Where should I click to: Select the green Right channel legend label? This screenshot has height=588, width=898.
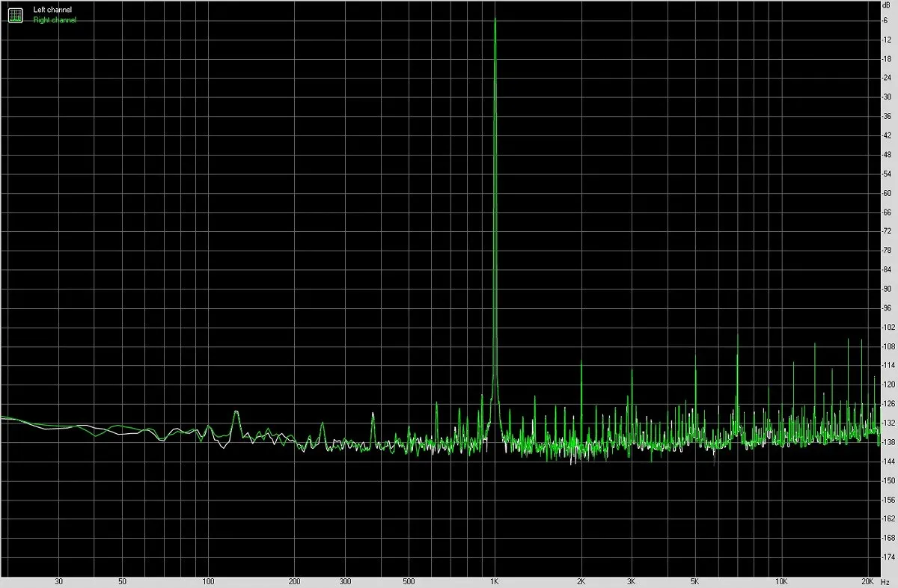(x=55, y=20)
